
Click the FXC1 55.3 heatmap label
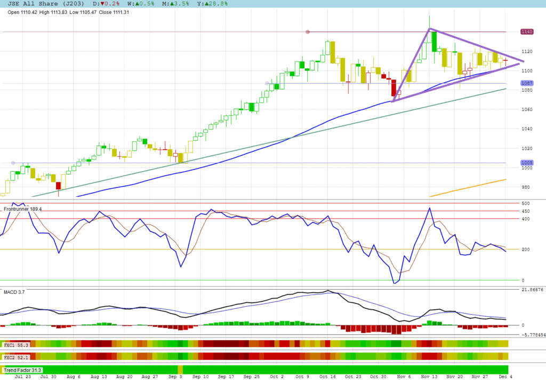click(x=15, y=345)
